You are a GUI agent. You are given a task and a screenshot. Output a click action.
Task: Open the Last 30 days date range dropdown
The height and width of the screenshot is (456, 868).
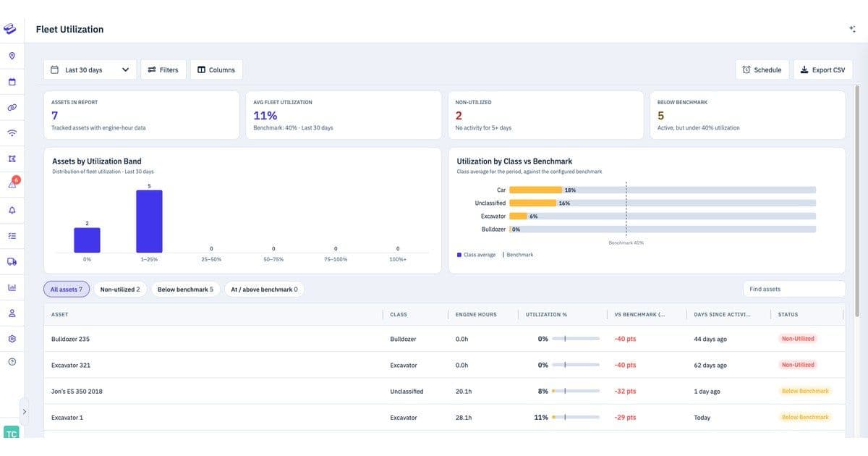click(x=90, y=69)
